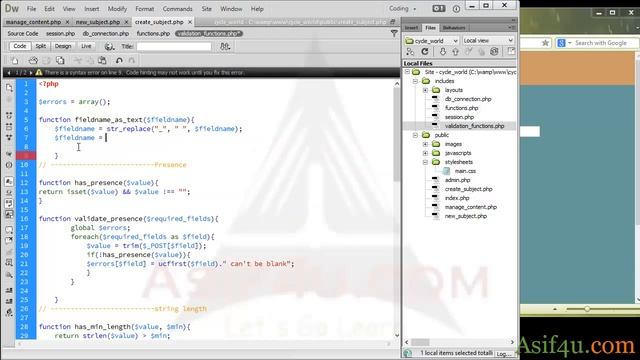Switch to Code view
640x360 pixels.
20,46
